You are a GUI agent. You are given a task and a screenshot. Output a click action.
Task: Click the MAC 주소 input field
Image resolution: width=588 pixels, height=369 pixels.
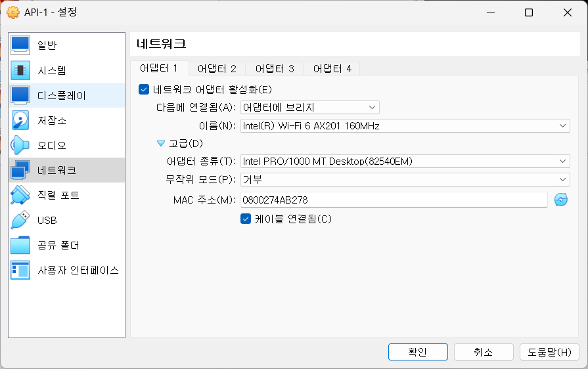tap(394, 200)
